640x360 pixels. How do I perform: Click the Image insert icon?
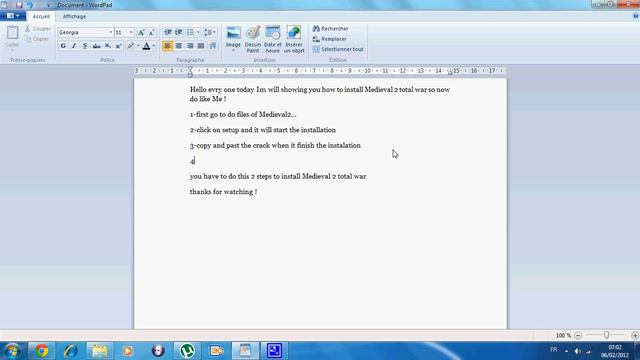coord(233,33)
